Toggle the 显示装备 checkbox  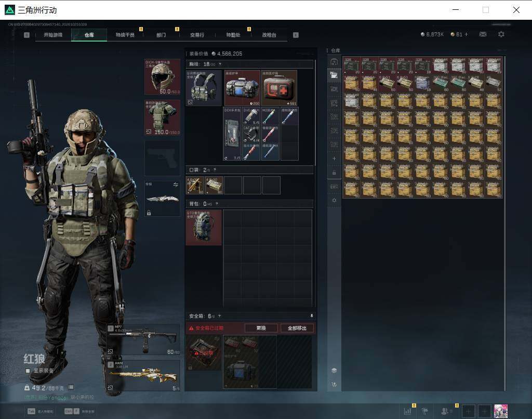[x=28, y=371]
